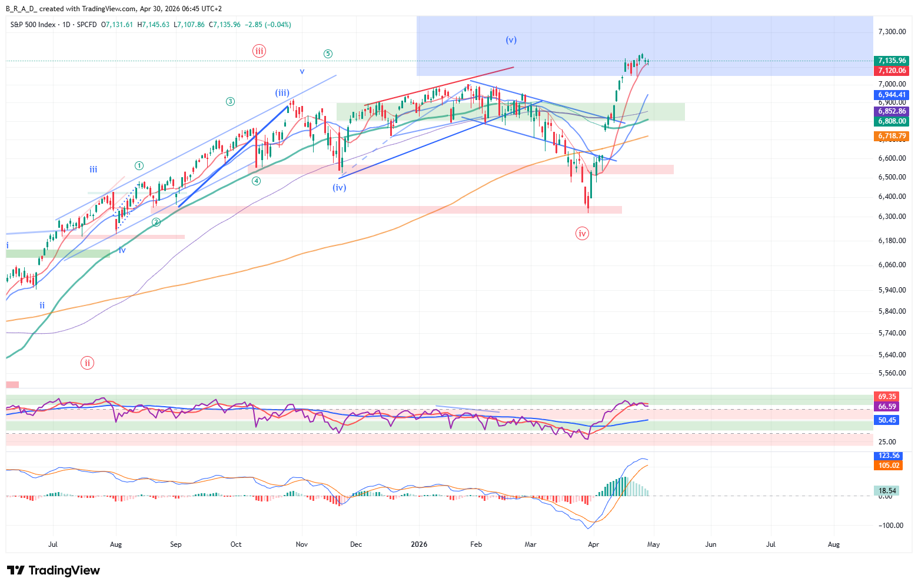Image resolution: width=918 pixels, height=588 pixels.
Task: Select the green circled 1 wave marker
Action: [139, 166]
